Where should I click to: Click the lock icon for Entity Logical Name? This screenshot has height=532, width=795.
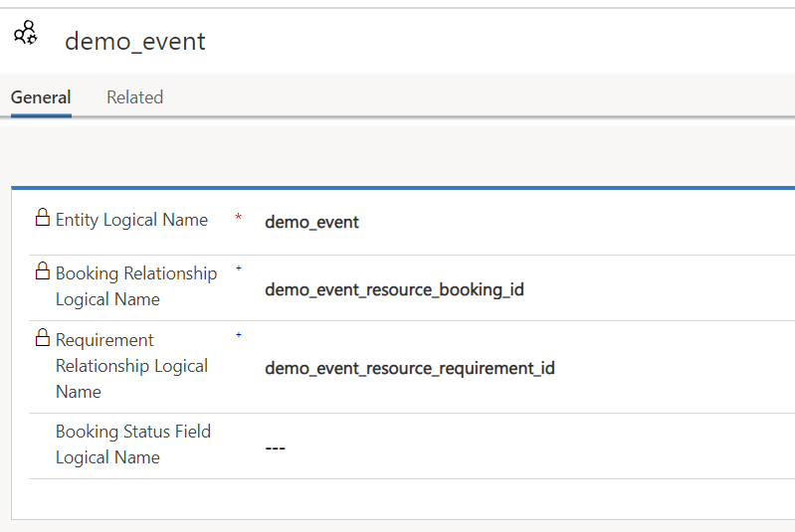click(42, 219)
